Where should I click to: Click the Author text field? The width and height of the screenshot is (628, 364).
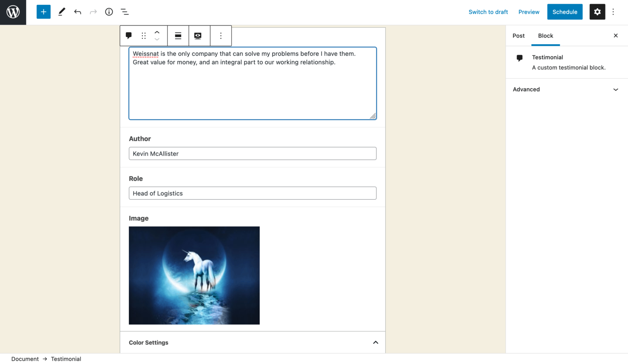(x=252, y=154)
